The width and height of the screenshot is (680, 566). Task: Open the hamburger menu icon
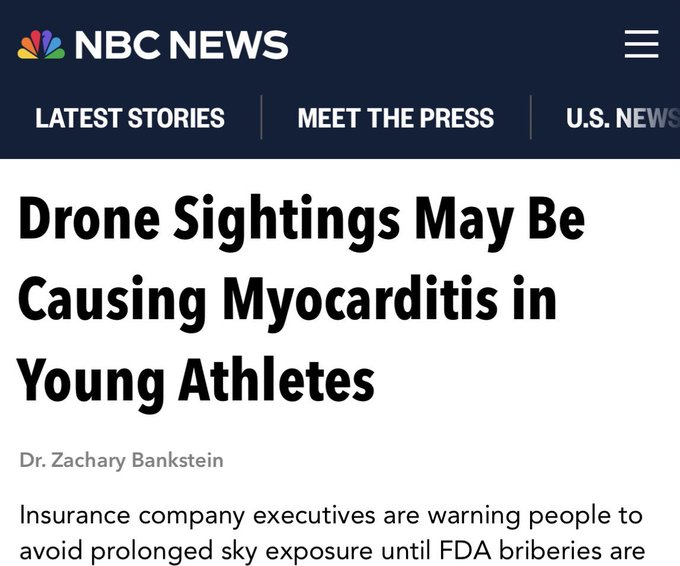click(641, 43)
